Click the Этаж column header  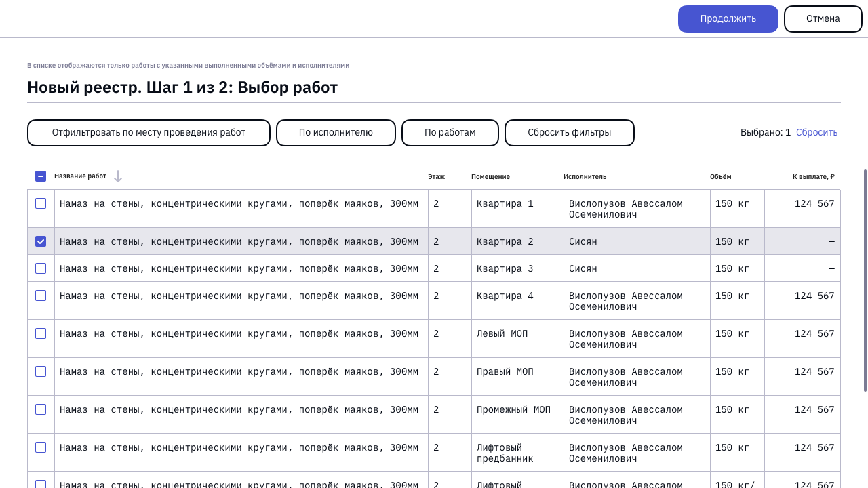pos(436,177)
